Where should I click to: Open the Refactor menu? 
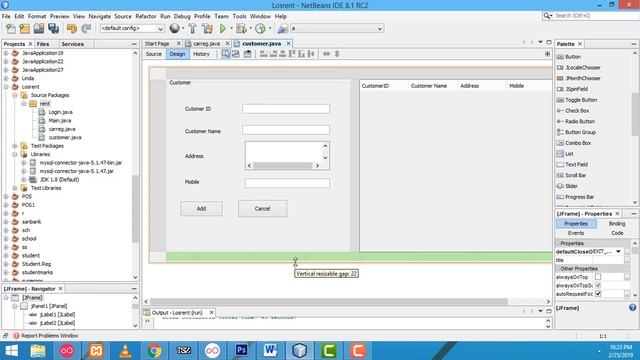pyautogui.click(x=146, y=16)
